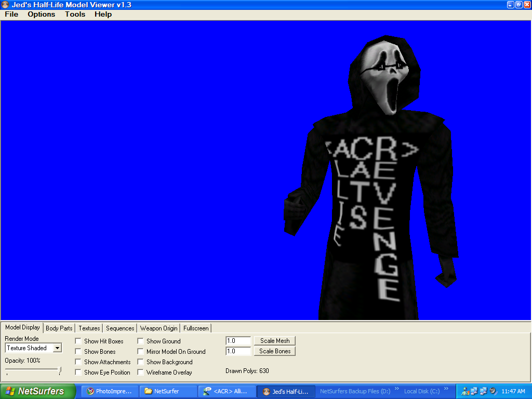Open the Help menu
This screenshot has width=532, height=399.
[103, 14]
